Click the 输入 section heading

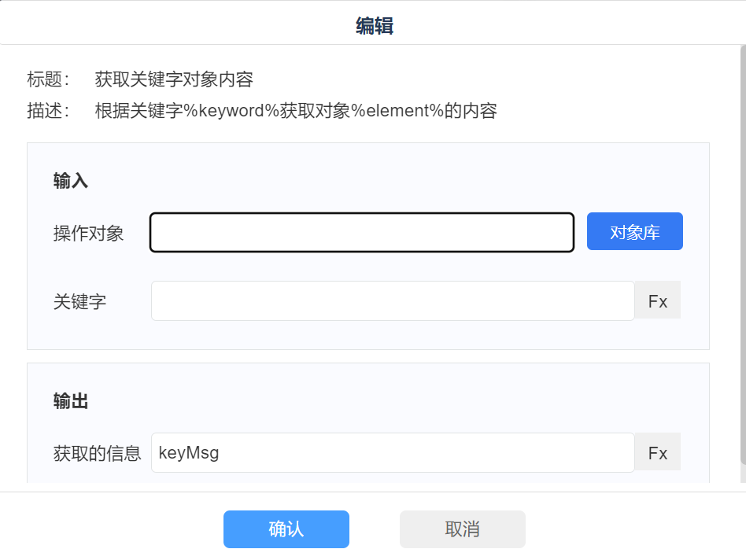click(71, 181)
